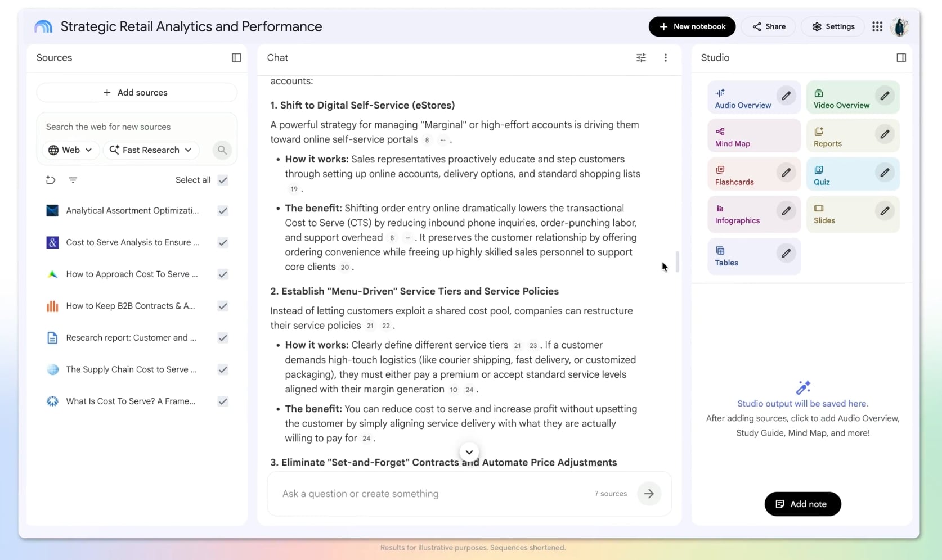Screen dimensions: 942x560
Task: Open the Fast Research mode dropdown
Action: point(151,150)
